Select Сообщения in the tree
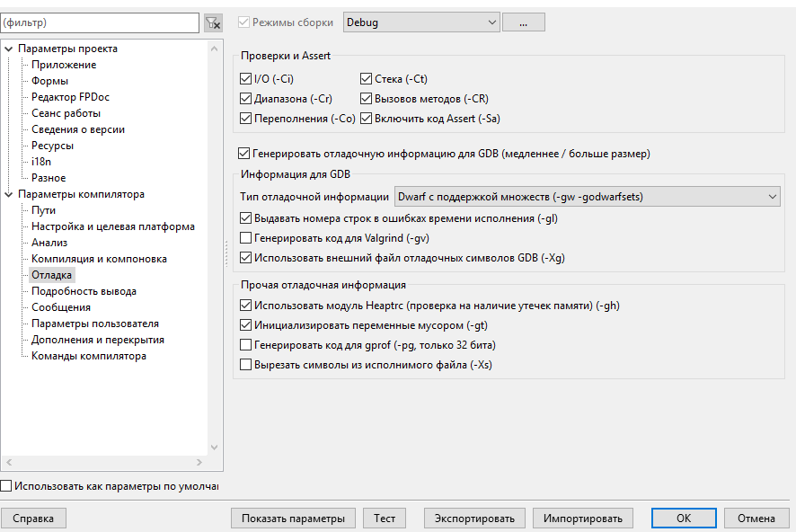 click(60, 307)
